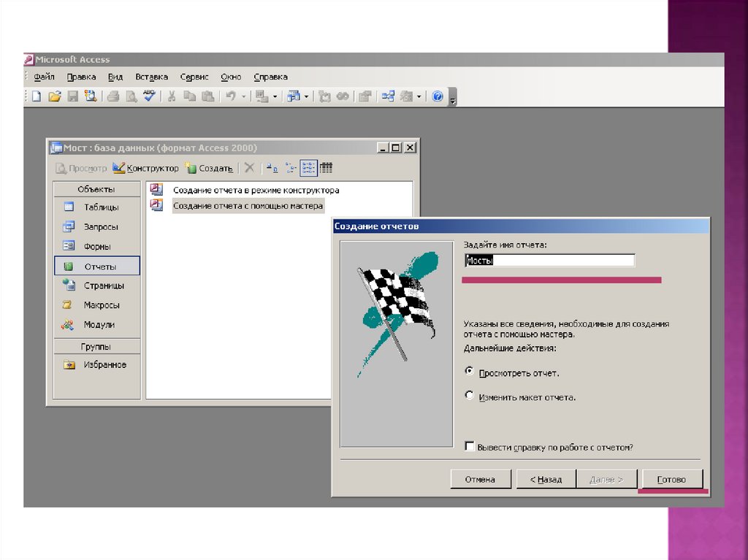Open the Сервис menu
748x560 pixels.
coord(194,77)
